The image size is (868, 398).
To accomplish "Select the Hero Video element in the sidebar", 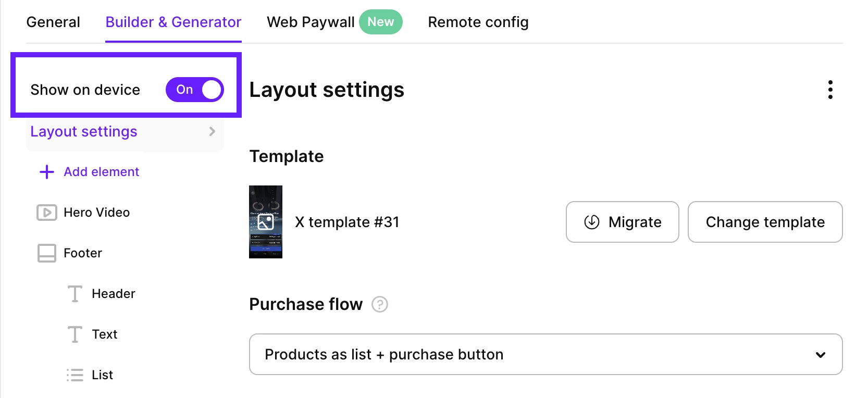I will pos(96,212).
